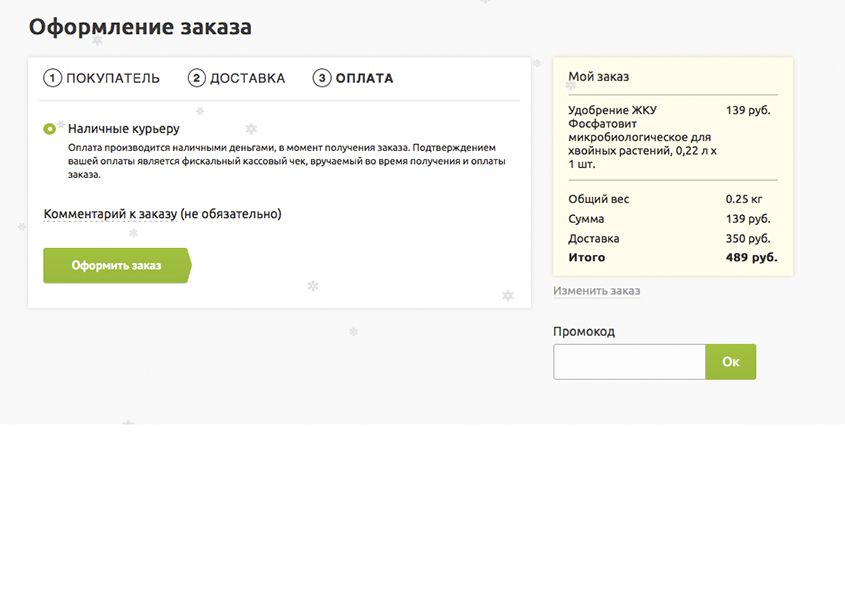Viewport: 845px width, 600px height.
Task: Click the step 1 circle icon
Action: point(52,78)
